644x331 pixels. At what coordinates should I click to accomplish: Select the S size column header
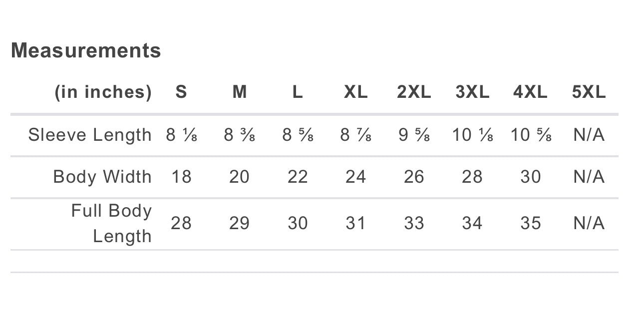(181, 92)
